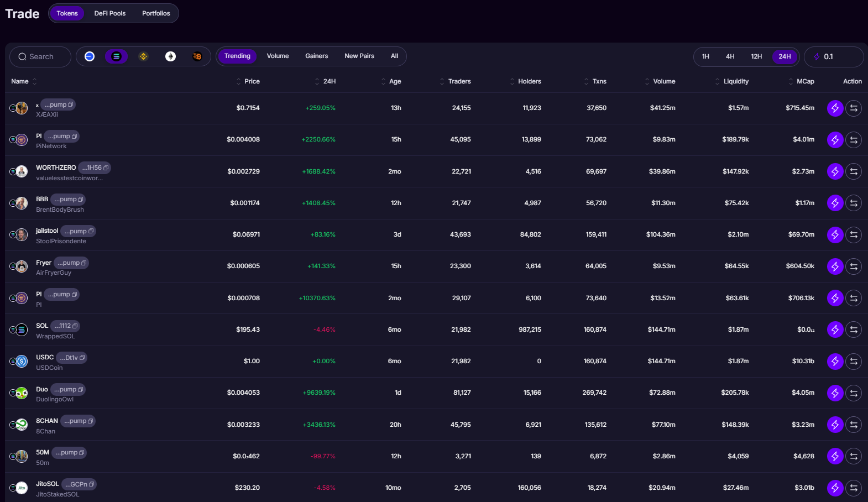
Task: Show the New Pairs list
Action: click(359, 56)
